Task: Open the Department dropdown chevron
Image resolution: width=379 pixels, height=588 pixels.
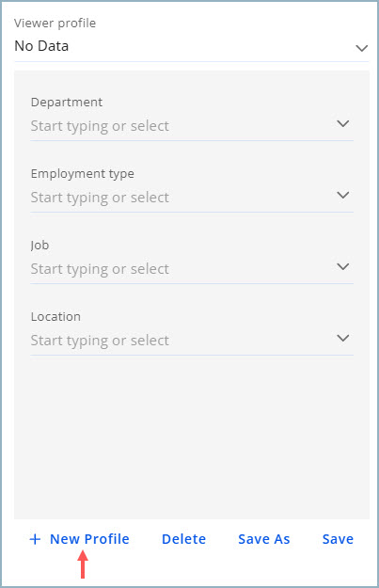Action: click(x=342, y=123)
